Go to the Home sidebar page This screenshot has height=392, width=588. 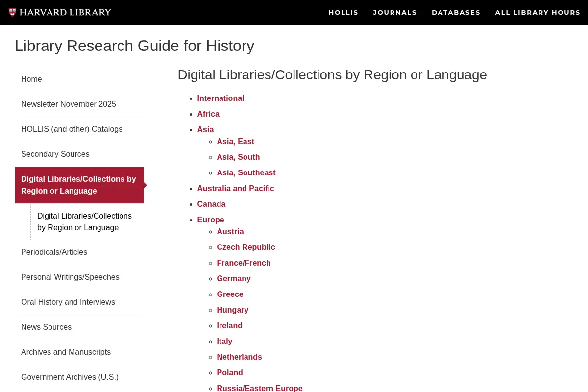(x=79, y=79)
